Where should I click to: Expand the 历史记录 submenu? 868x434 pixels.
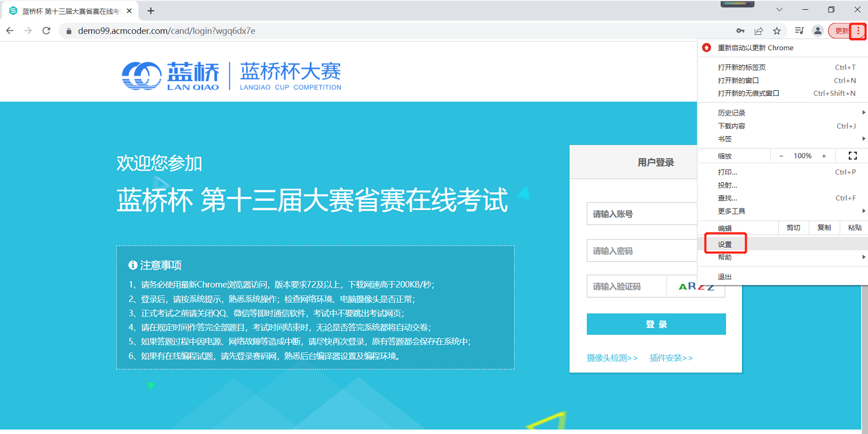pyautogui.click(x=783, y=113)
